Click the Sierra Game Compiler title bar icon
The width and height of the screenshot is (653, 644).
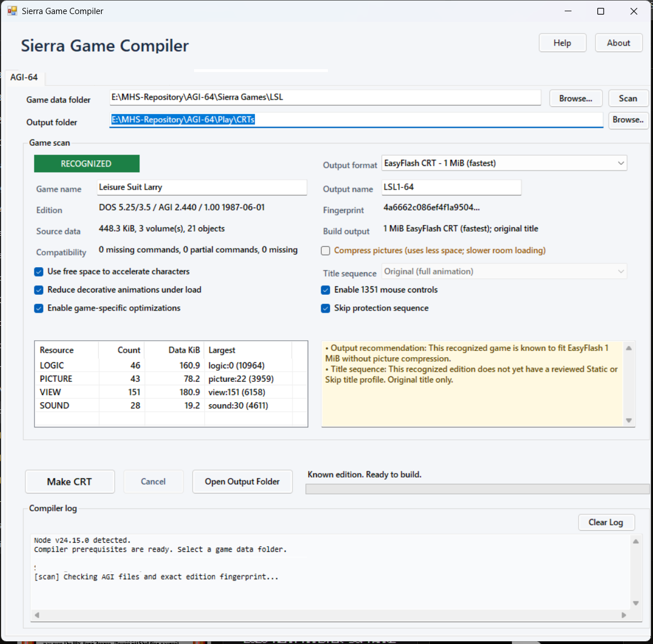pos(12,11)
